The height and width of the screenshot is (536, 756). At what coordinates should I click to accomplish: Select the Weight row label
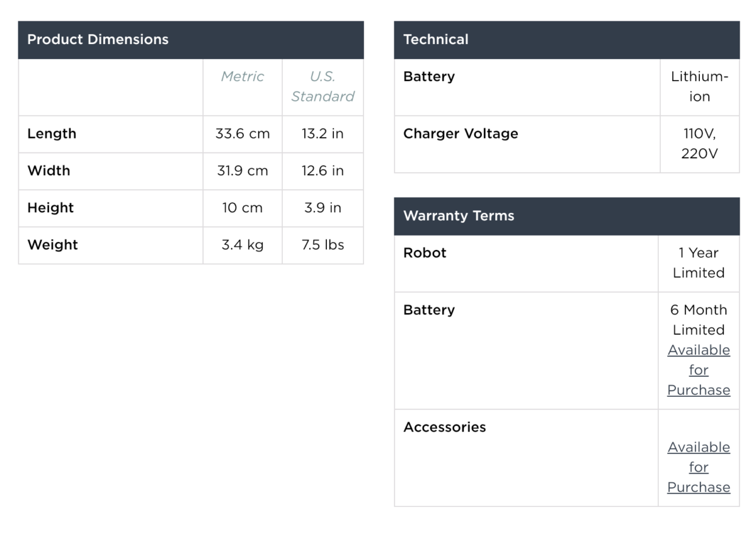coord(52,245)
